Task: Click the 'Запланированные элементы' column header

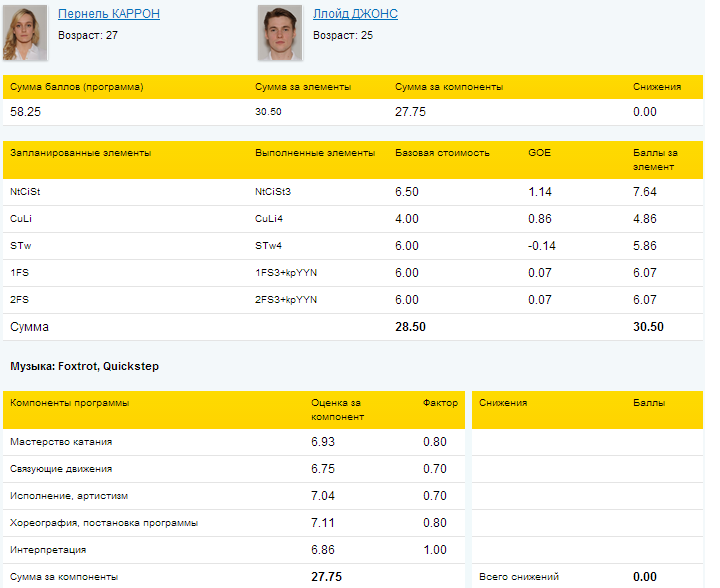Action: pyautogui.click(x=81, y=153)
